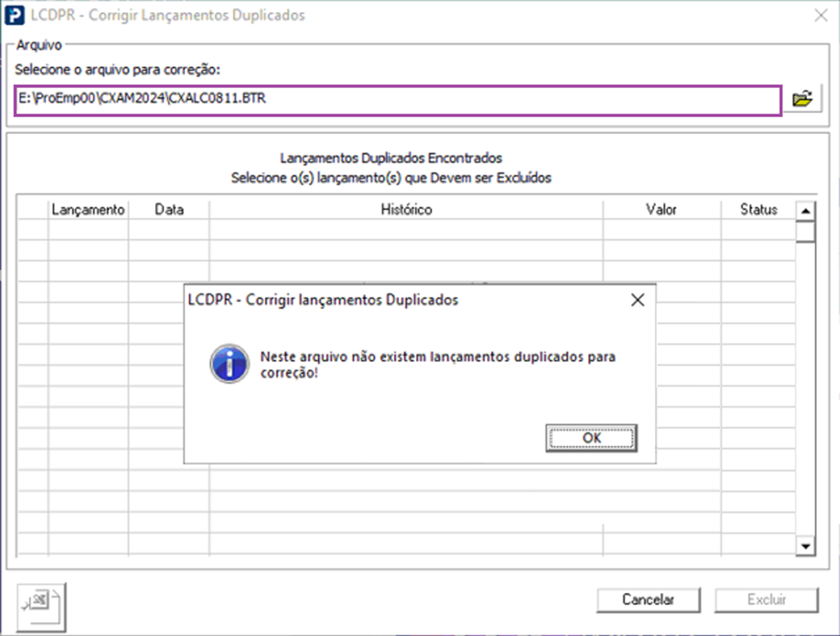Open the folder browse icon for file selection
Screen dimensions: 840x636
tap(802, 100)
